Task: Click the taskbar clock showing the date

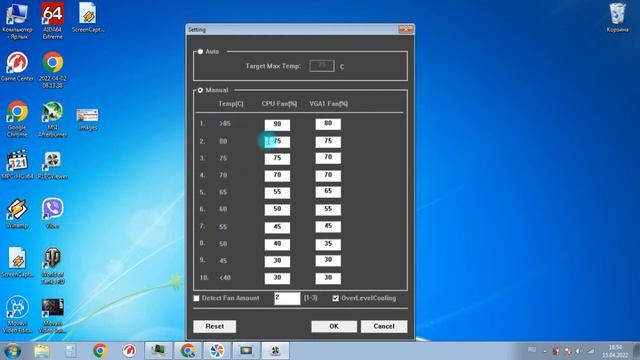Action: coord(615,351)
